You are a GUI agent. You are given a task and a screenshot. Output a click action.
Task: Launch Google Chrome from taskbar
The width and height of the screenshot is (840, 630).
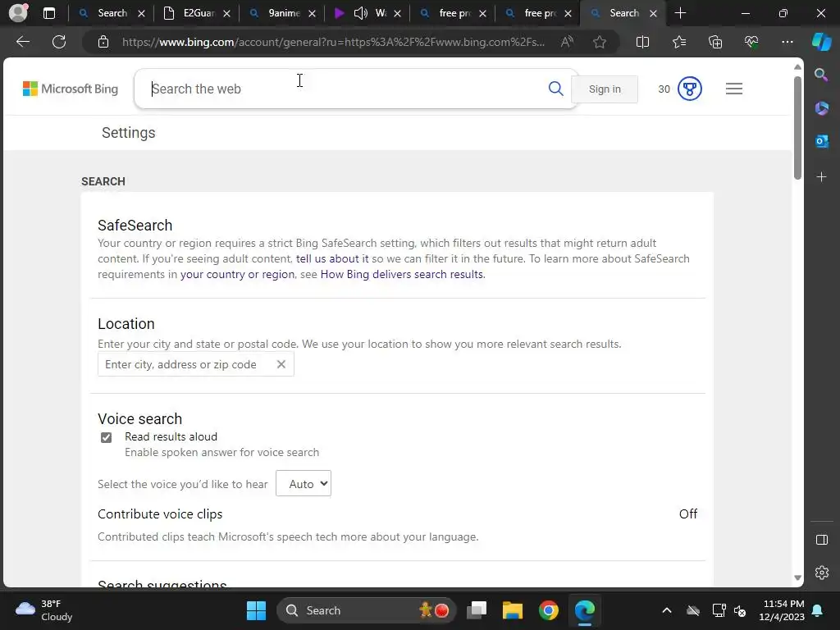tap(548, 610)
